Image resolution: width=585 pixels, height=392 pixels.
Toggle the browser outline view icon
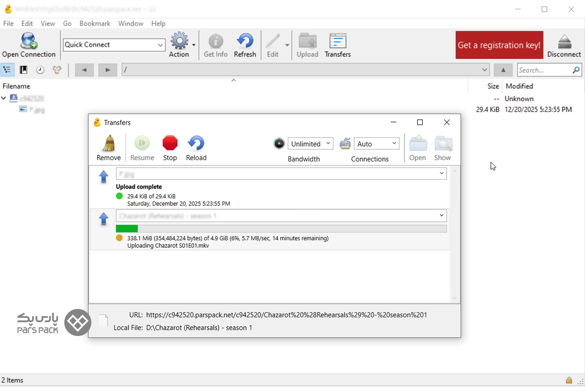(x=7, y=70)
